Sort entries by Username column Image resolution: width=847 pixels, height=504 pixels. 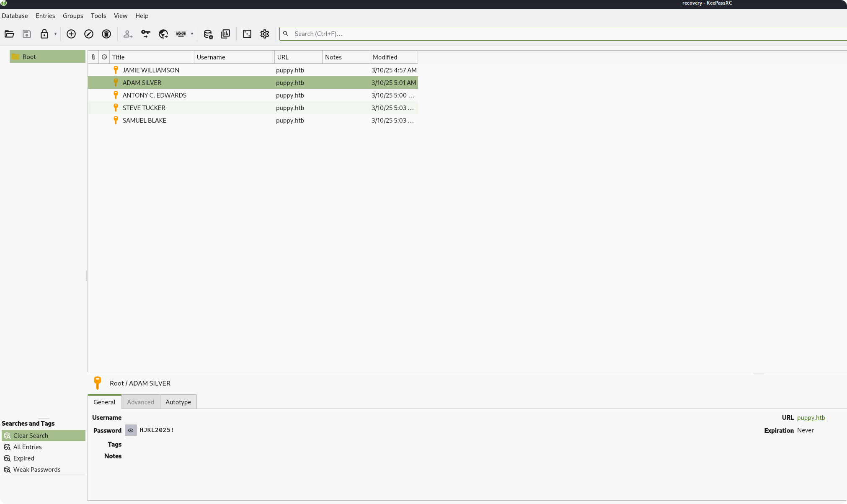click(235, 57)
